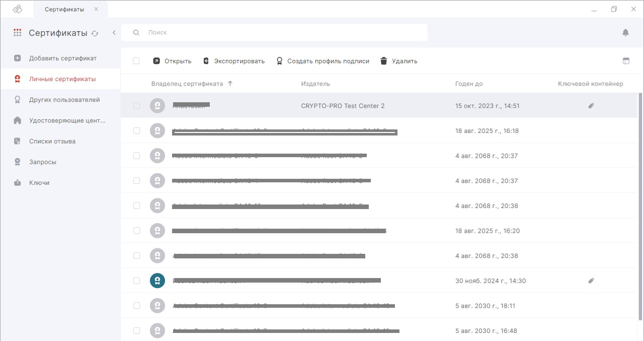Click the Личные сертификаты ribbon icon
This screenshot has height=341, width=644.
(x=18, y=79)
